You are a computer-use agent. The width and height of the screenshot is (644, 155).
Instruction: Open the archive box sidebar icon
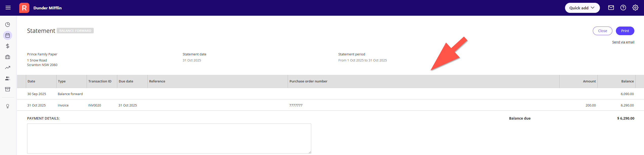pyautogui.click(x=8, y=89)
